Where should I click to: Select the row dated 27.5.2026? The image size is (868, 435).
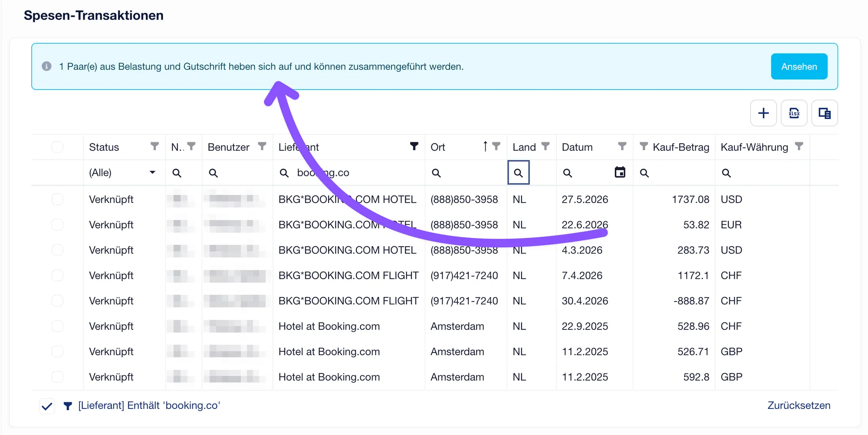tap(57, 199)
